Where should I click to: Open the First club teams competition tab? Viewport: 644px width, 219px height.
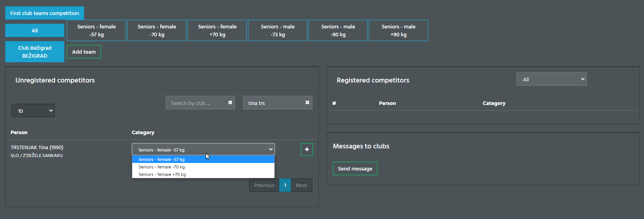(45, 13)
